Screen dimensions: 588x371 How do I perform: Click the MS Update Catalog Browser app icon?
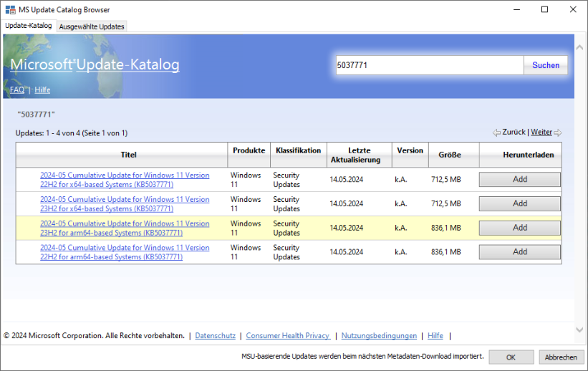point(10,10)
